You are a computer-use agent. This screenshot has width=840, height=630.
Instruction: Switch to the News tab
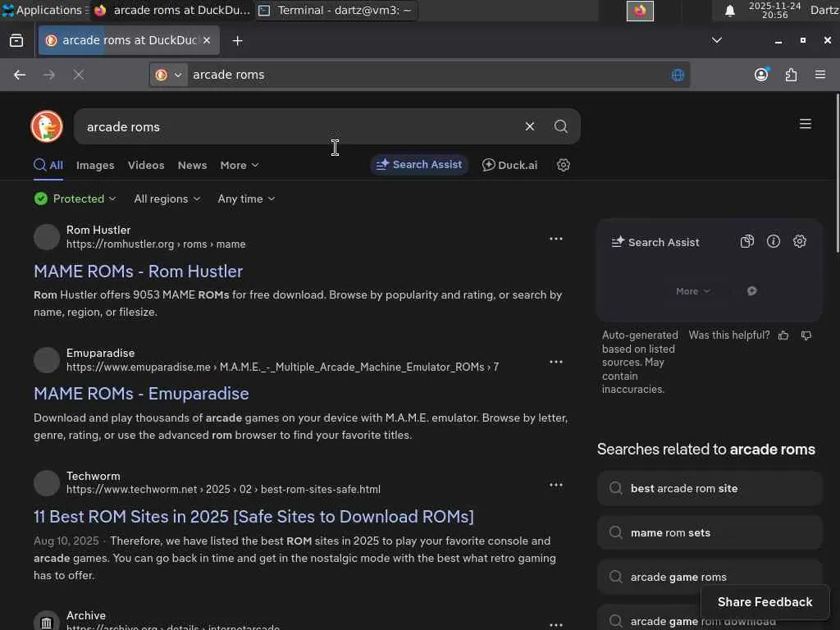pos(192,166)
